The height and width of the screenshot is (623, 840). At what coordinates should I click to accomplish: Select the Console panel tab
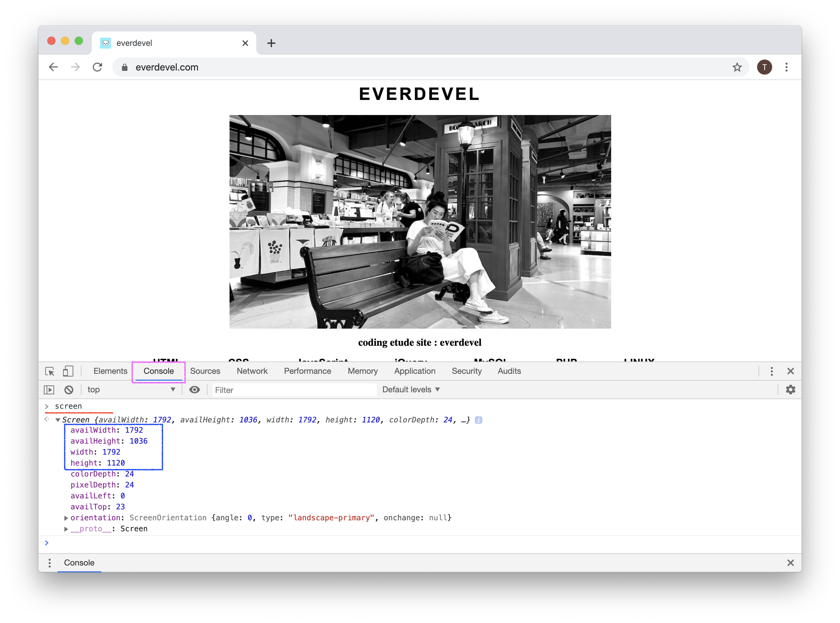pos(158,371)
